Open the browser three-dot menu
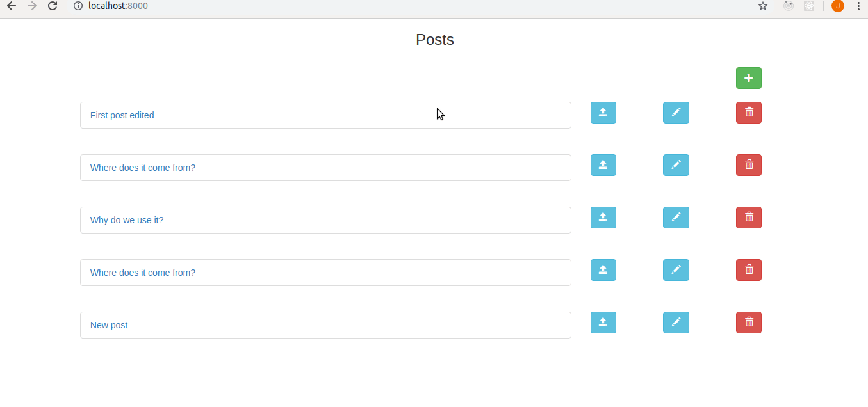 (858, 6)
